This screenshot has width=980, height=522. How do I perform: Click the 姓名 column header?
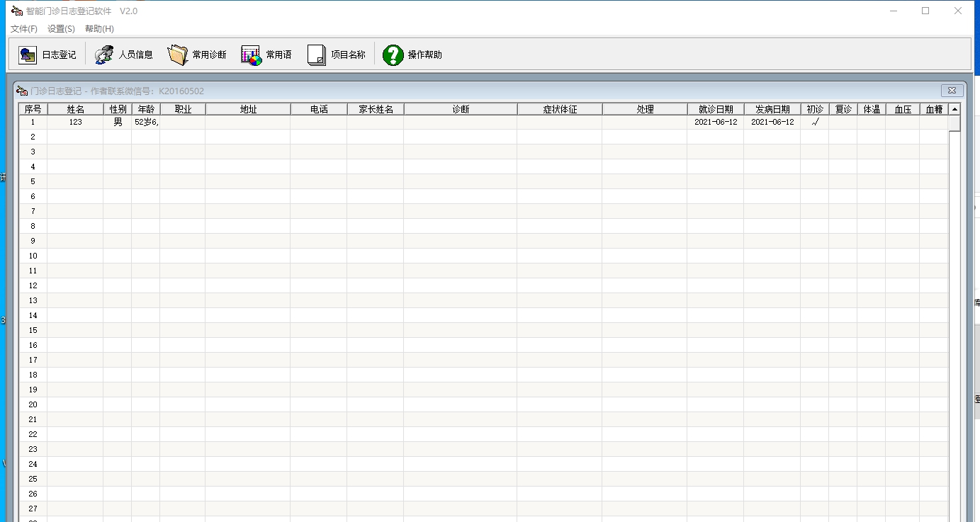(76, 109)
